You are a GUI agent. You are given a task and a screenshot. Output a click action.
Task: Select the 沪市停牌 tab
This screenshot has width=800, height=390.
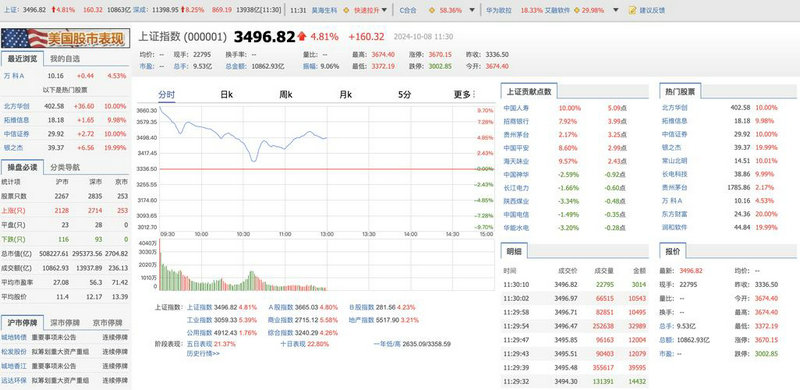pos(22,323)
